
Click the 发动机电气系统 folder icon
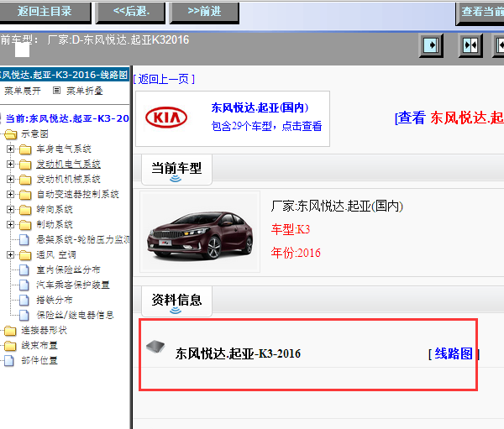25,165
